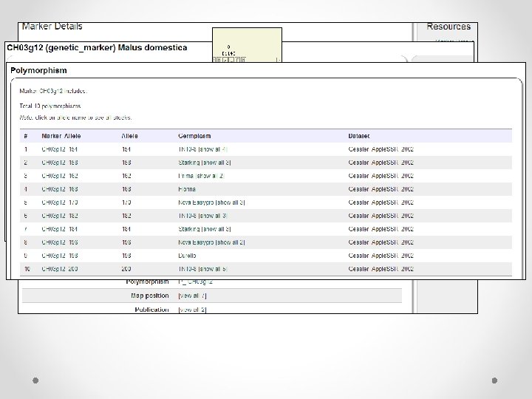Open the Durello germplasm entry
The height and width of the screenshot is (399, 532).
pyautogui.click(x=187, y=256)
